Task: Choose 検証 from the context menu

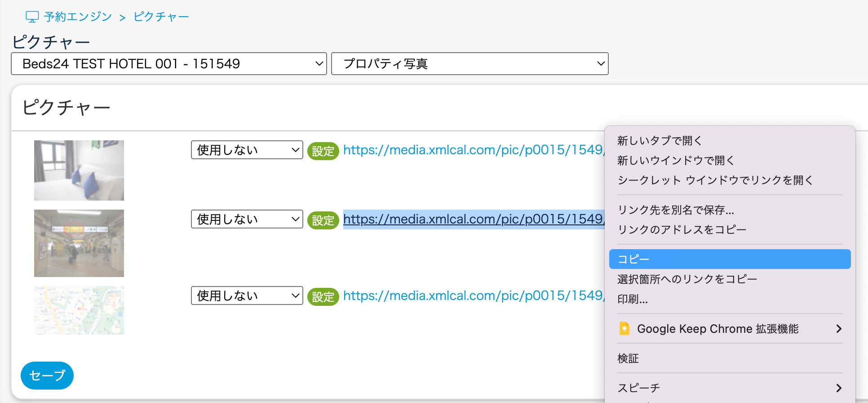Action: (628, 358)
